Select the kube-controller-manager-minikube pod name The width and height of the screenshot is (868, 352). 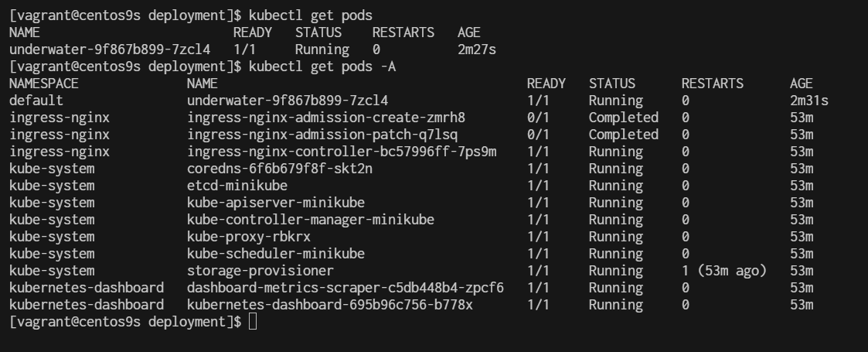(311, 220)
